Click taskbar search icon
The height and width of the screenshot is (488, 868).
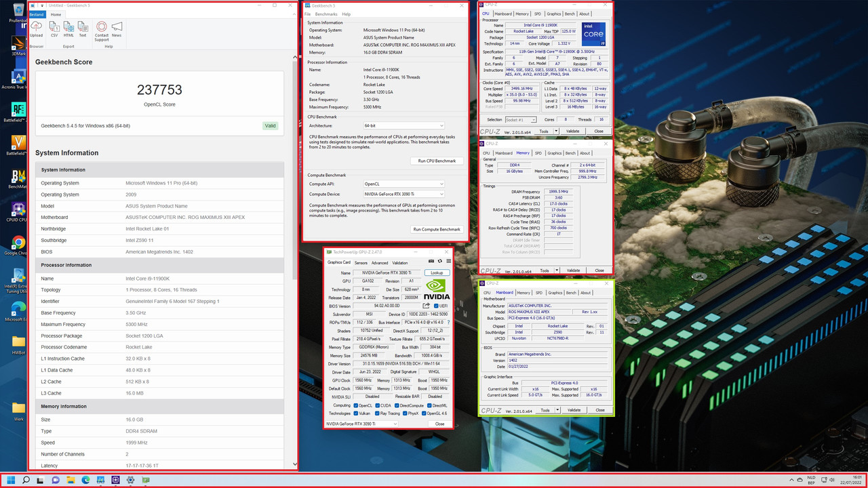(26, 480)
